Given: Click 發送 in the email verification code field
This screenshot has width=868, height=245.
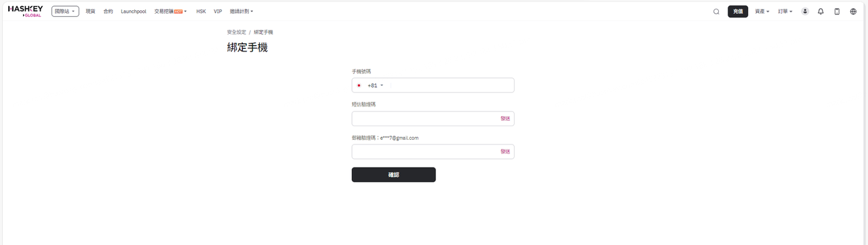Looking at the screenshot, I should tap(505, 151).
